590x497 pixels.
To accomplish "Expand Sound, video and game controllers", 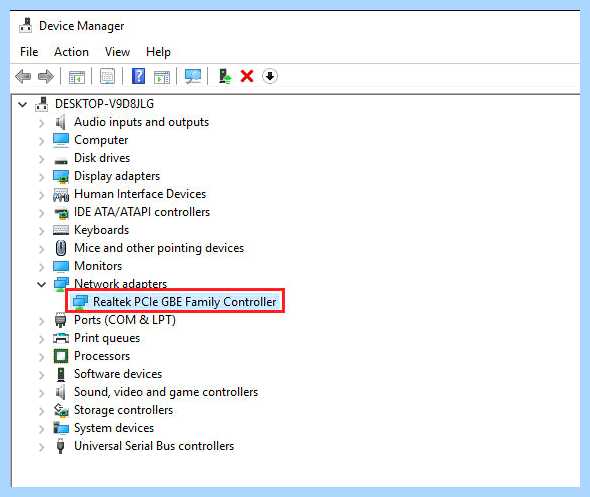I will [41, 394].
